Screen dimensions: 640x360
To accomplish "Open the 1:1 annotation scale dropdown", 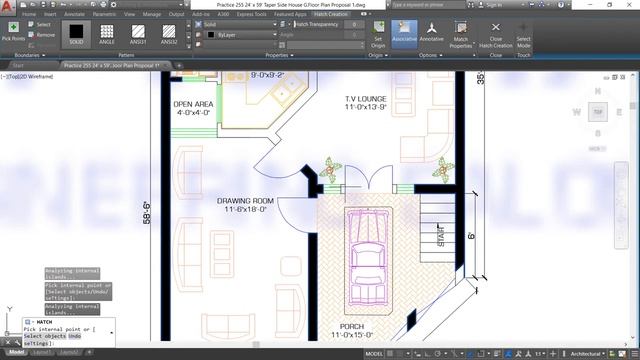I will click(540, 353).
